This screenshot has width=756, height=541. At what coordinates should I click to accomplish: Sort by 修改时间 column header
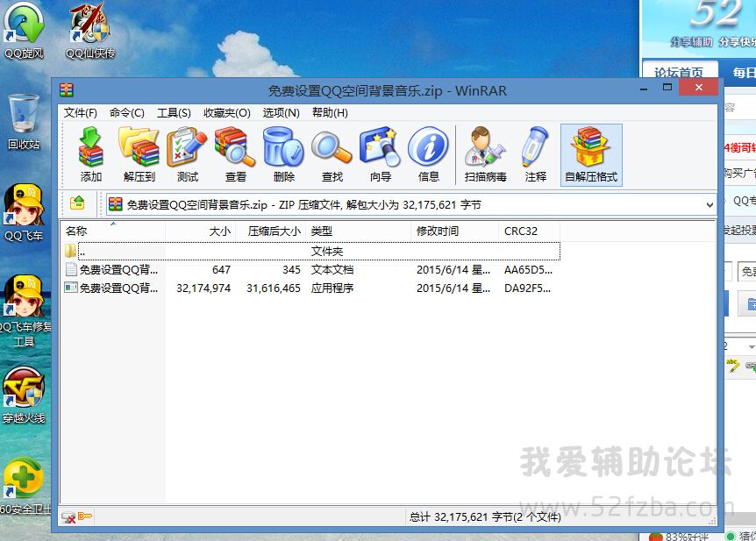click(454, 231)
